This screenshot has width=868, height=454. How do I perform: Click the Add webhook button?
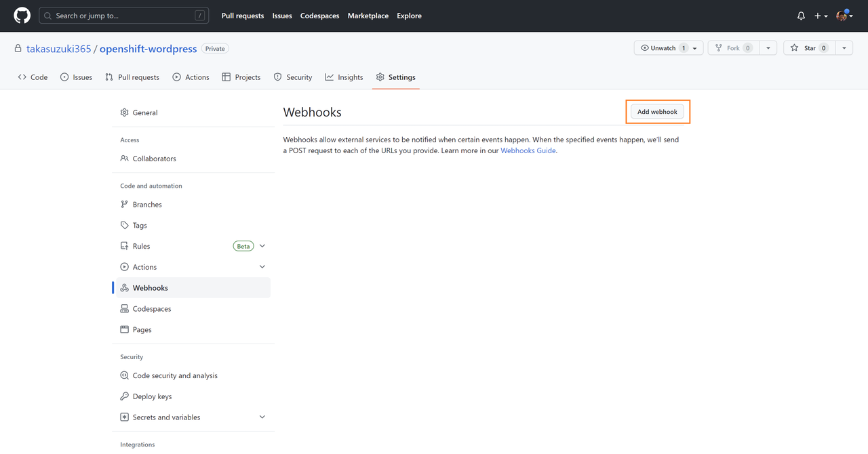[x=657, y=112]
